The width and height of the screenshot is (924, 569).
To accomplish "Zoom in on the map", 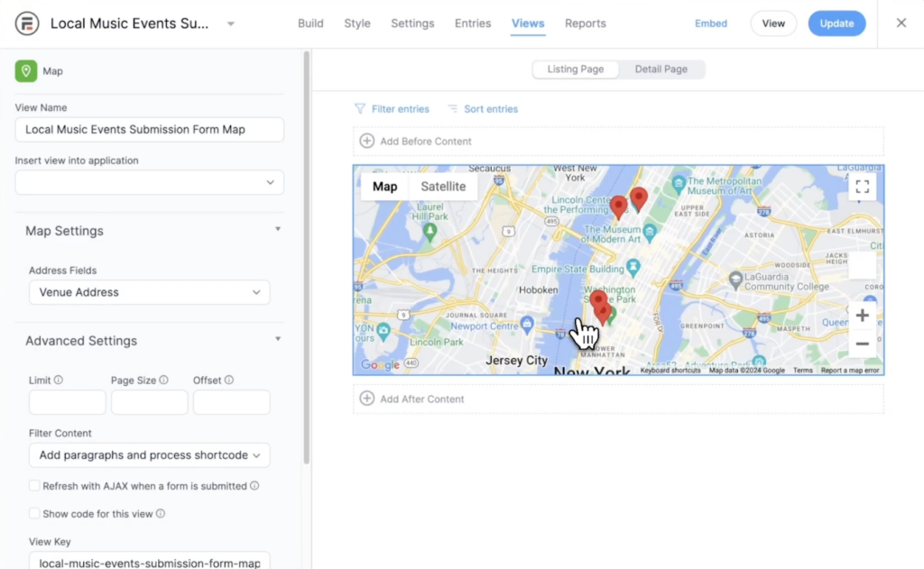I will [x=862, y=316].
